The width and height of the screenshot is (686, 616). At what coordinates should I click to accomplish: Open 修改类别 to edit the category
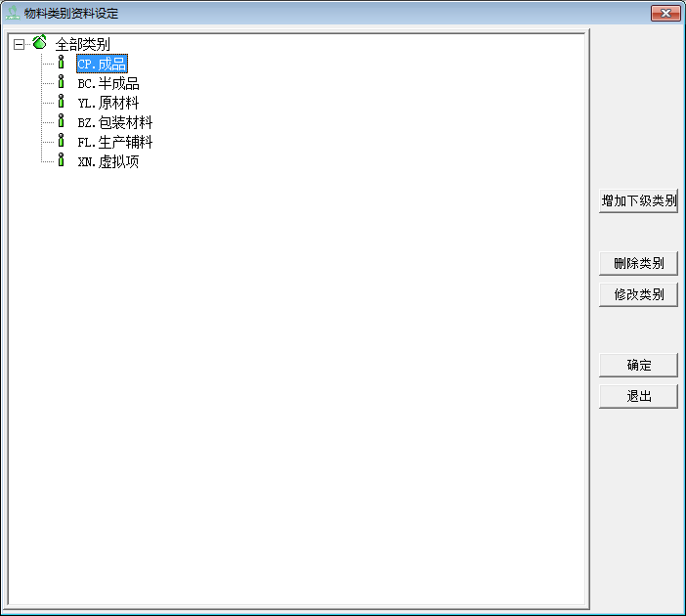(x=638, y=294)
